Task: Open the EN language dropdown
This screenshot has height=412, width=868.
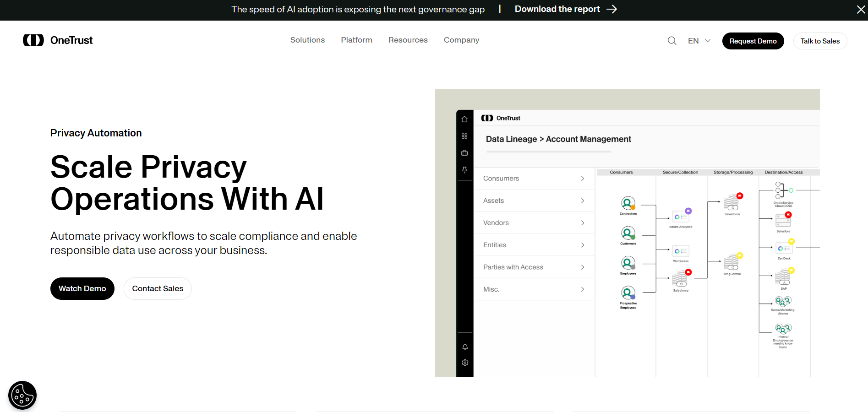Action: pos(699,41)
